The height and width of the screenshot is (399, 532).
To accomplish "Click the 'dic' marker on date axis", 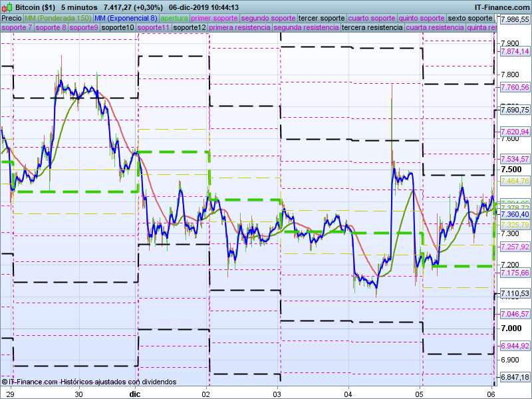I will pos(135,394).
